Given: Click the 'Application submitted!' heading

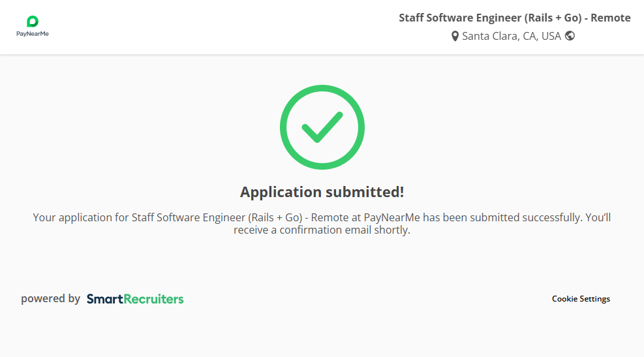Looking at the screenshot, I should (322, 192).
